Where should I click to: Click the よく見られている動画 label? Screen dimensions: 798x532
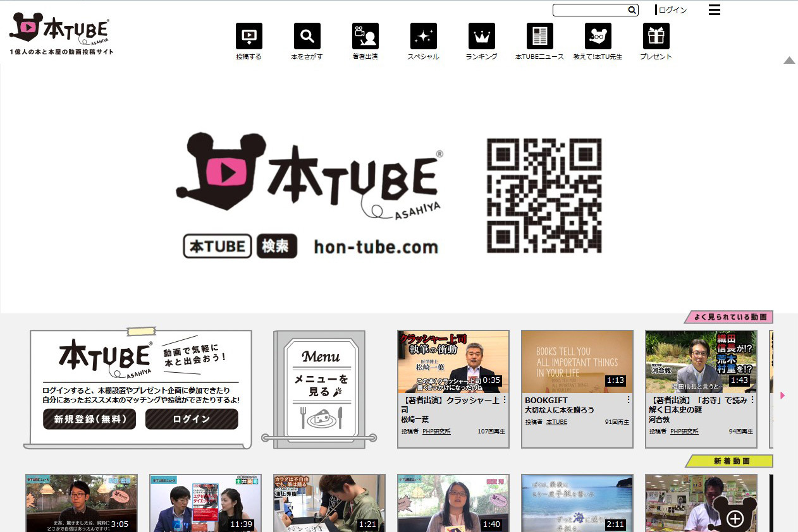(729, 317)
